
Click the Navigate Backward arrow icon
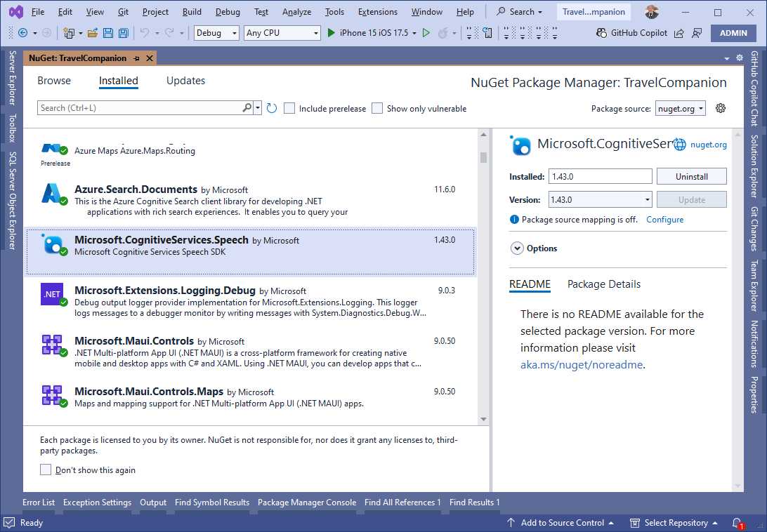(x=22, y=33)
